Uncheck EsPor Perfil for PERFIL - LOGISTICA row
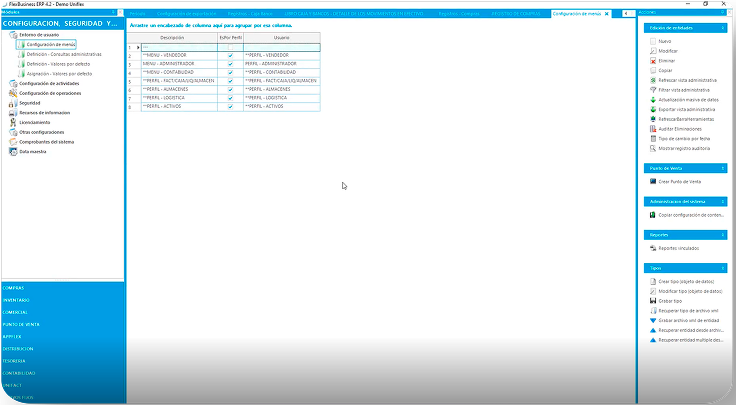Screen dimensions: 736x405 point(230,97)
